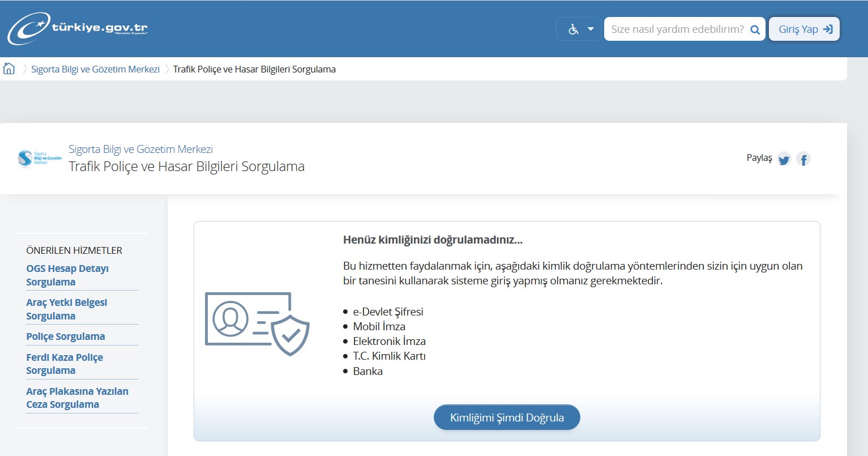
Task: Open the accessibility options dropdown
Action: pos(579,29)
